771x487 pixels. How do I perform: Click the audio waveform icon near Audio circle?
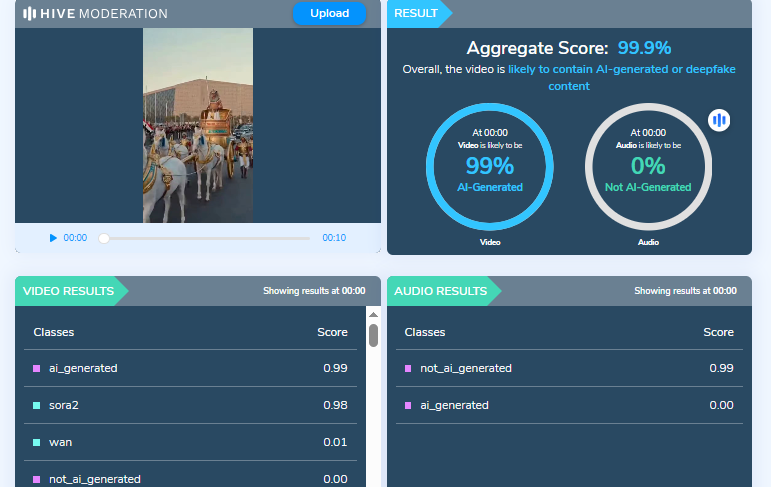tap(719, 121)
